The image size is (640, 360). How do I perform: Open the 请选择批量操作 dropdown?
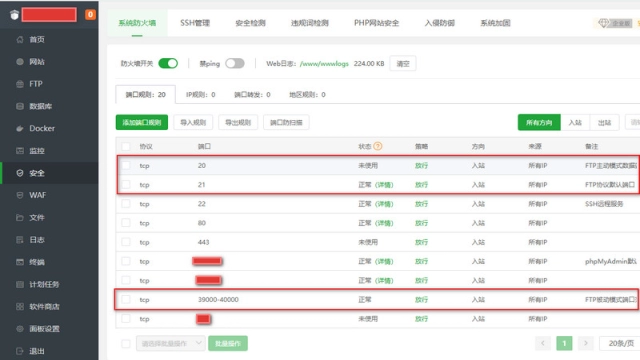170,344
